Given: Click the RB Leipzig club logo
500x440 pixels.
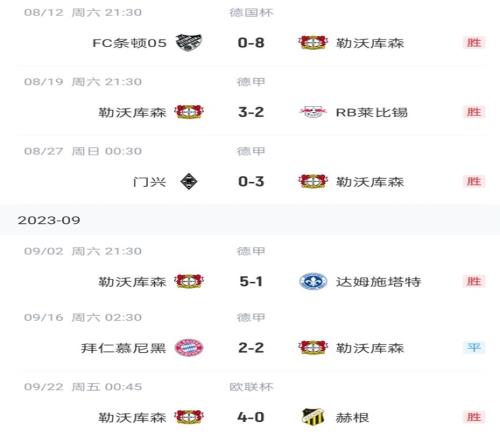Looking at the screenshot, I should click(312, 112).
